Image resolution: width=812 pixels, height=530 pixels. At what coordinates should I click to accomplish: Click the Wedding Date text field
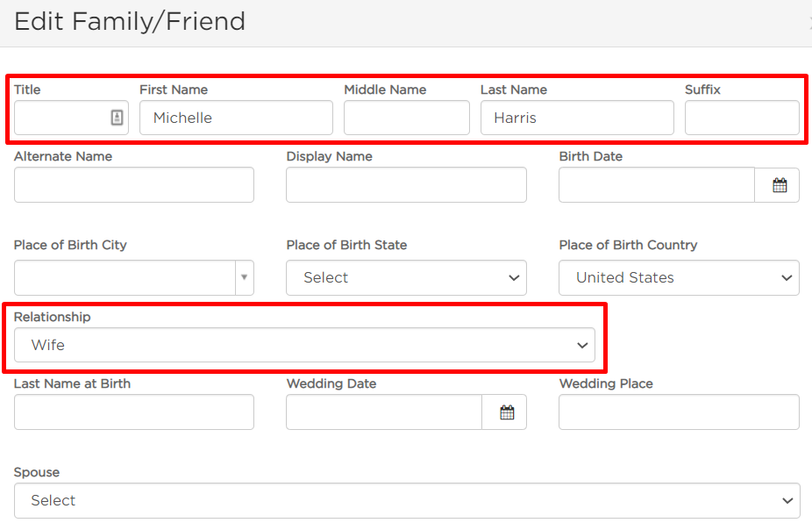tap(384, 412)
